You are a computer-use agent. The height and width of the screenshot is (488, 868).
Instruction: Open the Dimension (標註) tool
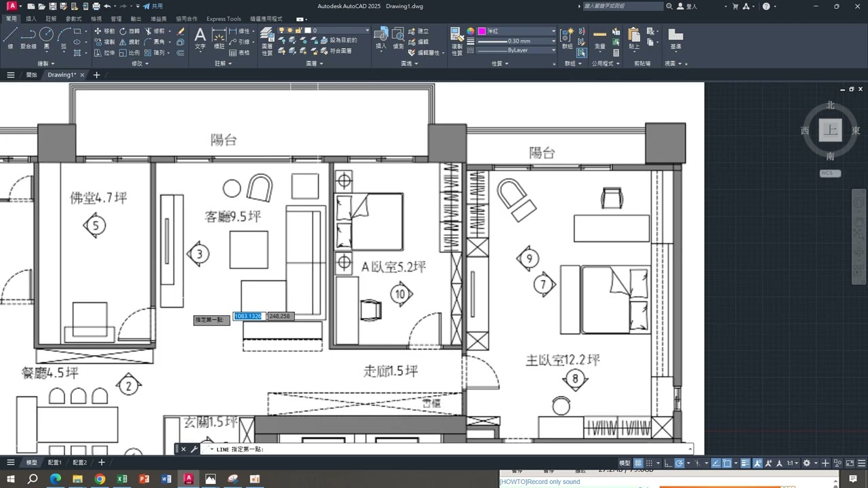click(x=219, y=39)
